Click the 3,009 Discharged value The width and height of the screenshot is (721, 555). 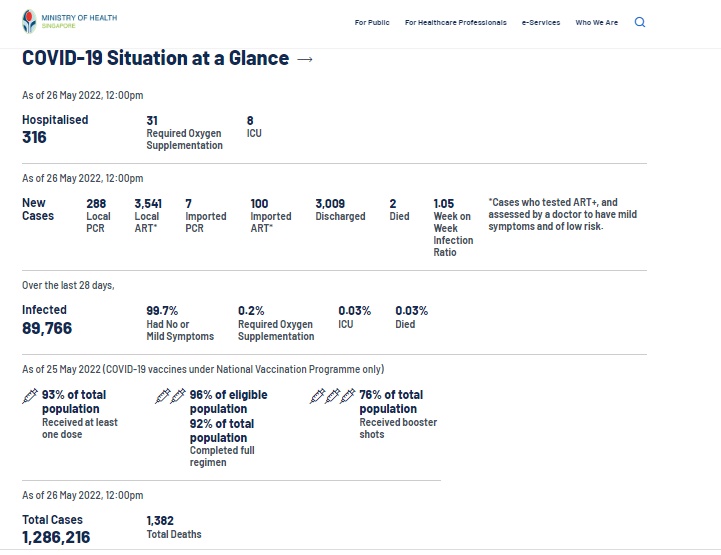330,204
